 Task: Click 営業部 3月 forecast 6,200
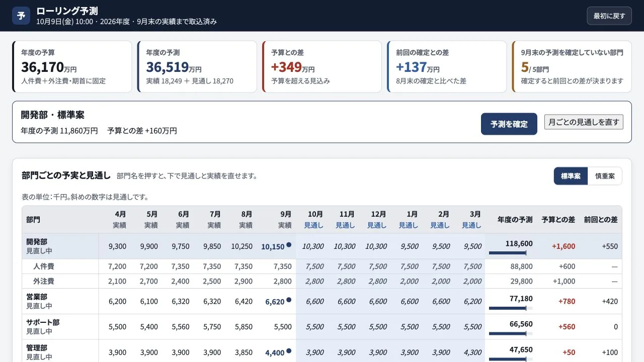click(x=472, y=301)
